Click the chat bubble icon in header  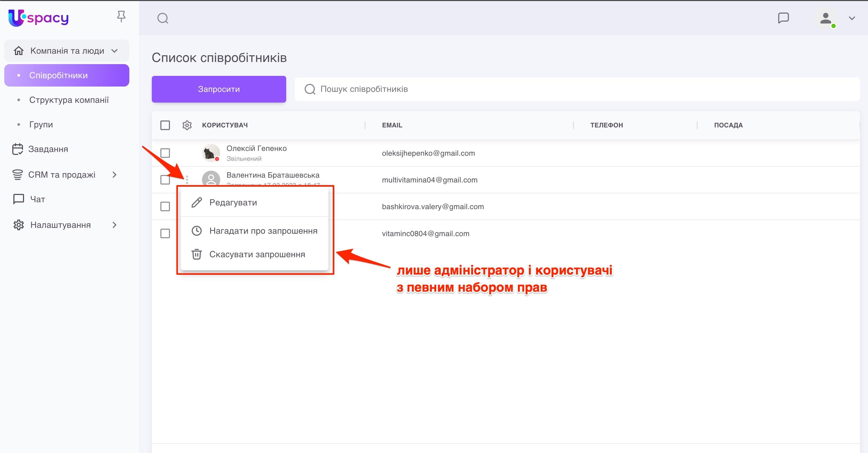coord(784,18)
